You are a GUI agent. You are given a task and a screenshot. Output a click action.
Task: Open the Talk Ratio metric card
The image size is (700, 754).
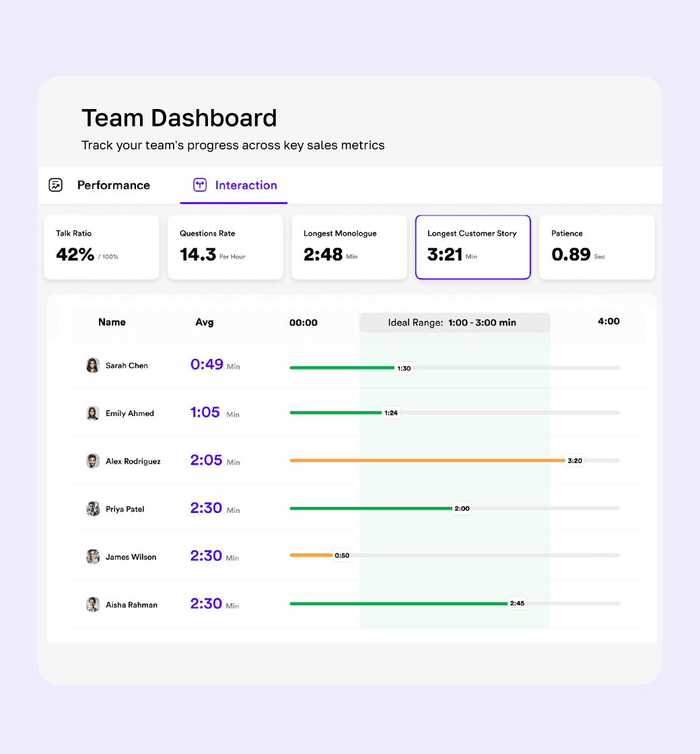pos(102,246)
